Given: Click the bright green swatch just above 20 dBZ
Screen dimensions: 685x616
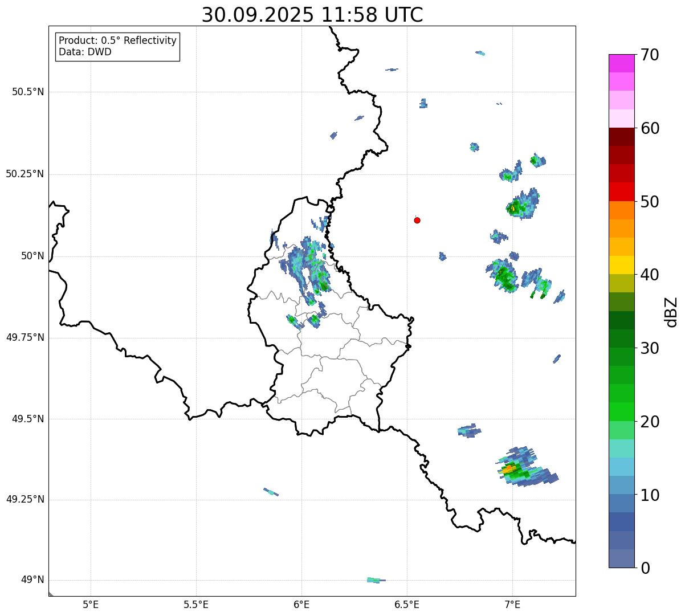Looking at the screenshot, I should click(x=621, y=411).
